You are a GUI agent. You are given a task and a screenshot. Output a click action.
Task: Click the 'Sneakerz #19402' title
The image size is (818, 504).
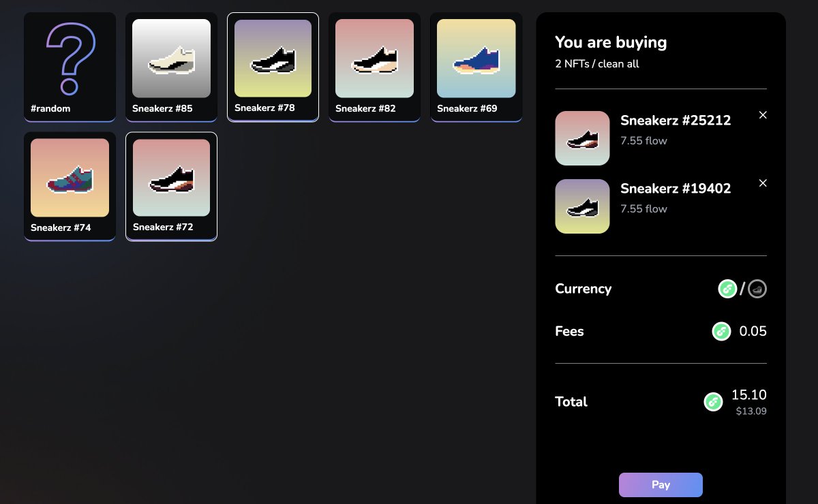[676, 189]
